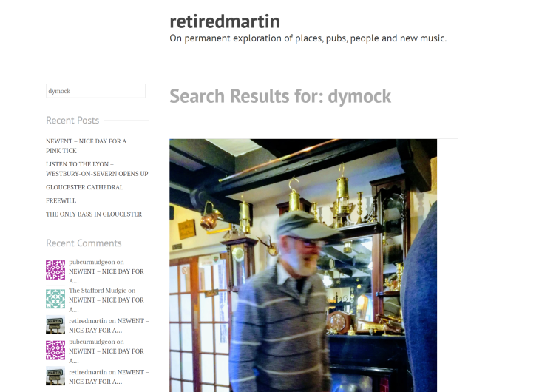Screen dimensions: 539x392
Task: Open The Only Bass in Gloucester post
Action: 94,214
